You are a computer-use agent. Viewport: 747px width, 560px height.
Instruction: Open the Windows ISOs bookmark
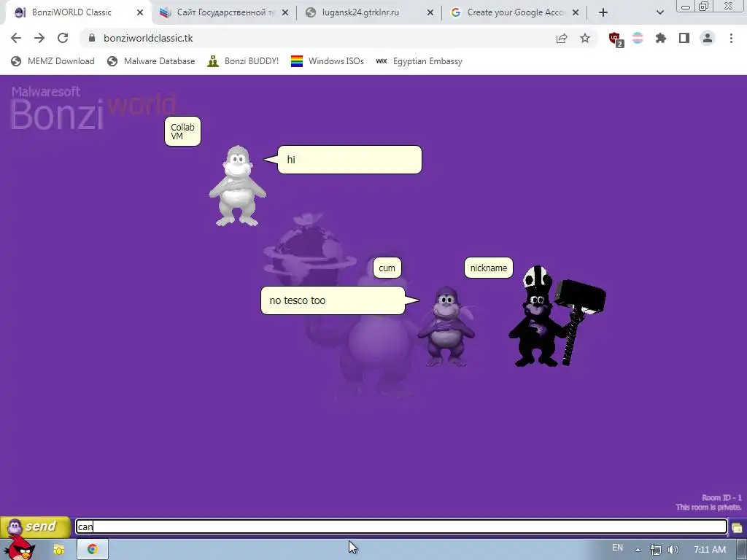328,61
